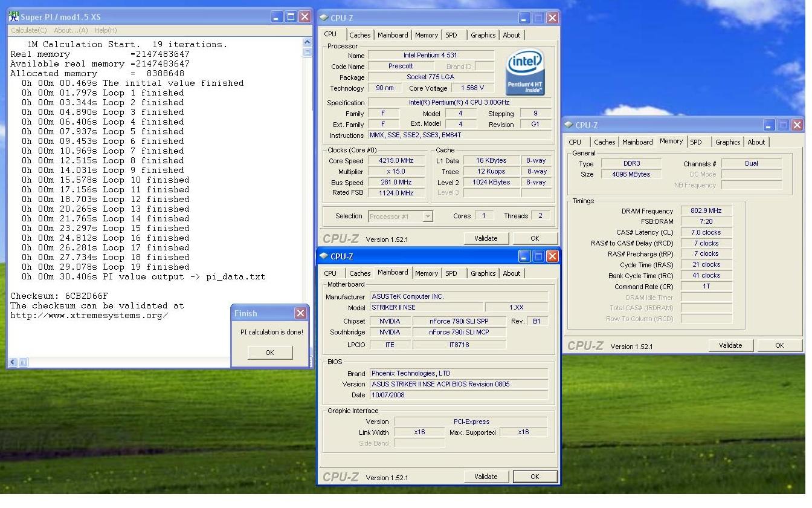
Task: Click CPU-Z icon in top CPU window title
Action: [x=324, y=18]
